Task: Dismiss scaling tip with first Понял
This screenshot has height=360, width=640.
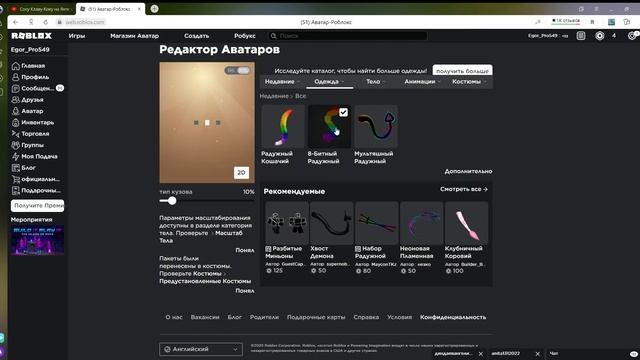Action: coord(244,250)
